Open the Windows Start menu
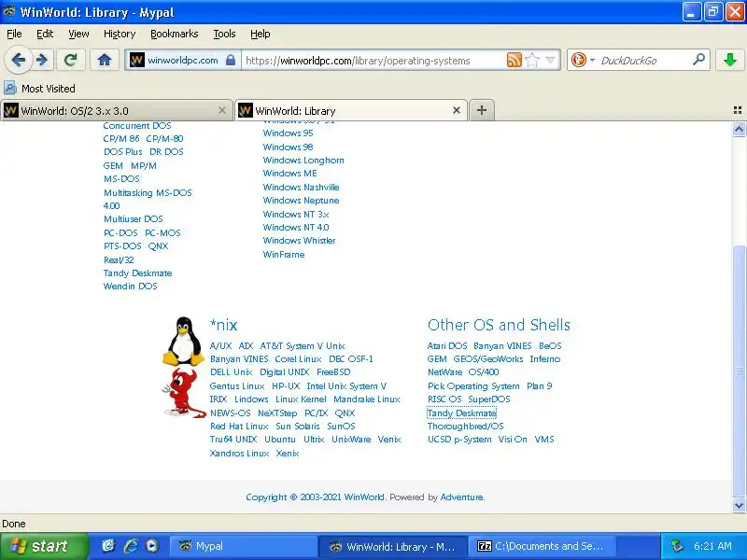 pos(43,546)
